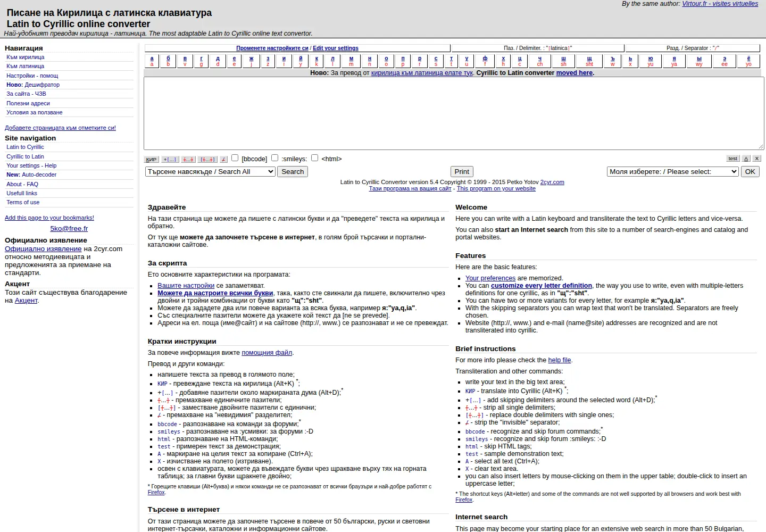Viewport: 766px width, 532px height.
Task: Add skipping delimiters with the +[...] button
Action: click(x=170, y=159)
